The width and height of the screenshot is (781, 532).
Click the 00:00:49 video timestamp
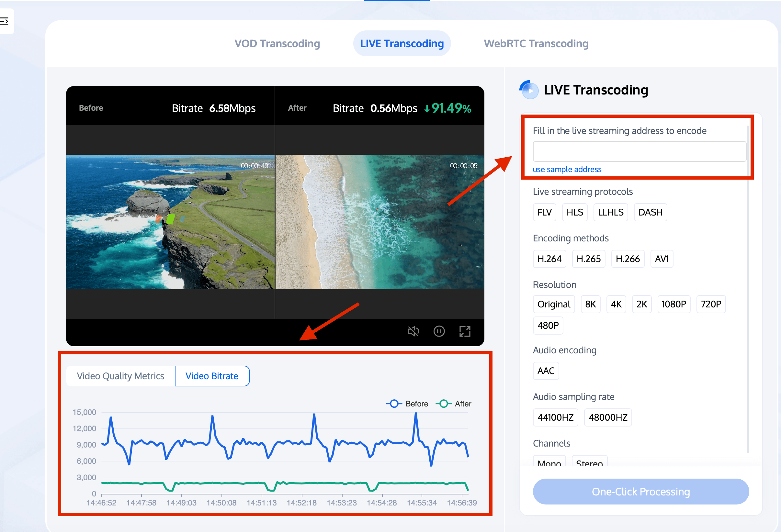click(x=255, y=166)
